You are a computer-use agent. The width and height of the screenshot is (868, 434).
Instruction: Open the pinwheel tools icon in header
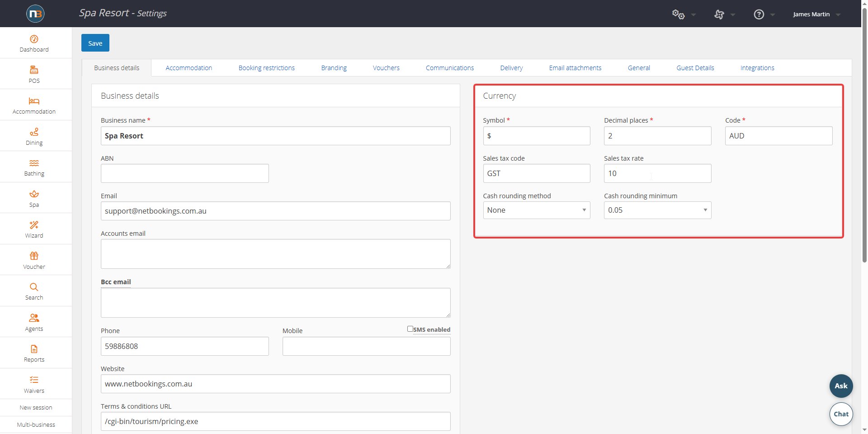[719, 14]
